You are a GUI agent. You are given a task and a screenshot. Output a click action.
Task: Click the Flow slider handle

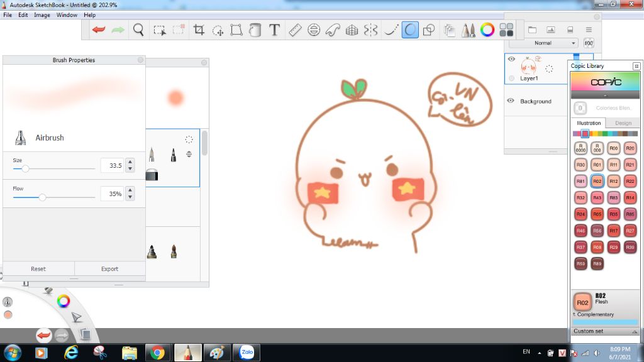point(42,197)
